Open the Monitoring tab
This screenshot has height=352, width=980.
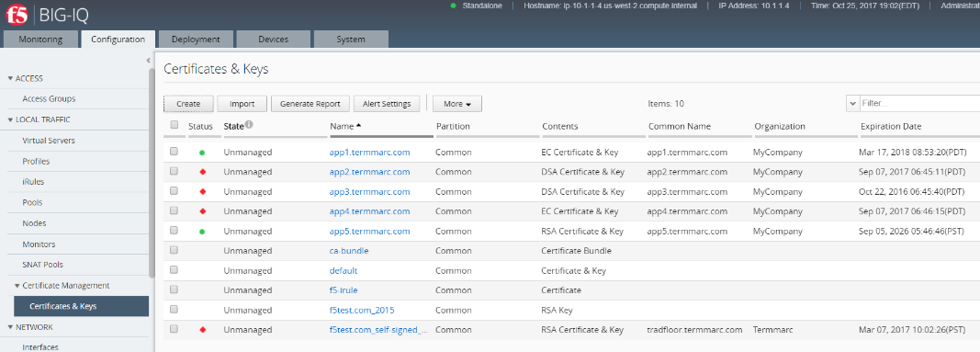click(40, 40)
